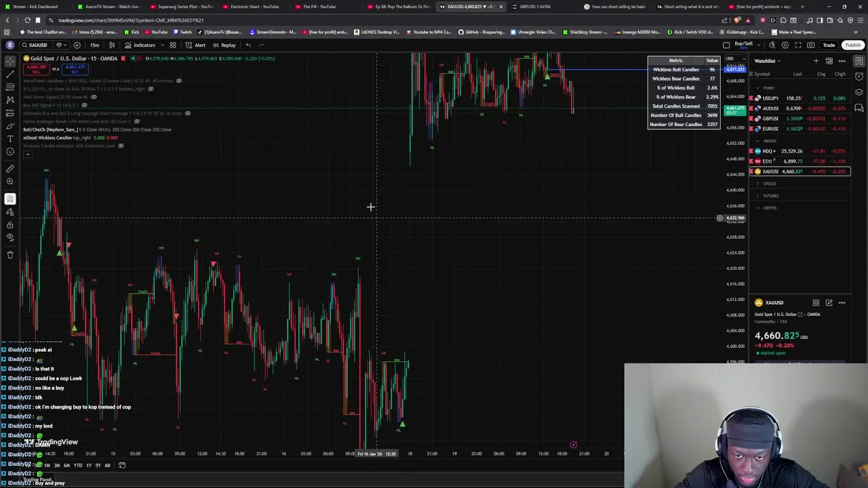Viewport: 868px width, 488px height.
Task: Open watchlist advanced view table icon
Action: click(x=829, y=61)
